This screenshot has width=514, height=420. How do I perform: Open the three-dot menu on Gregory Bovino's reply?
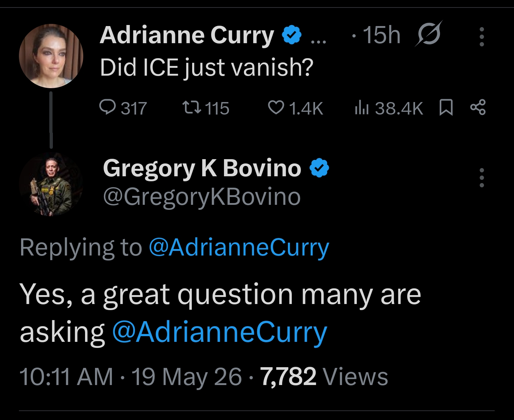481,178
